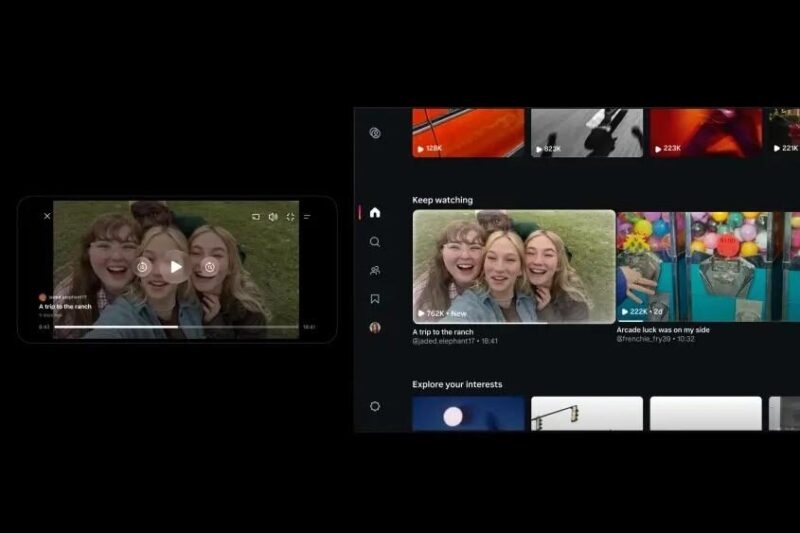The width and height of the screenshot is (800, 533).
Task: Select the "Arcade luck was on my side" title
Action: (x=663, y=330)
